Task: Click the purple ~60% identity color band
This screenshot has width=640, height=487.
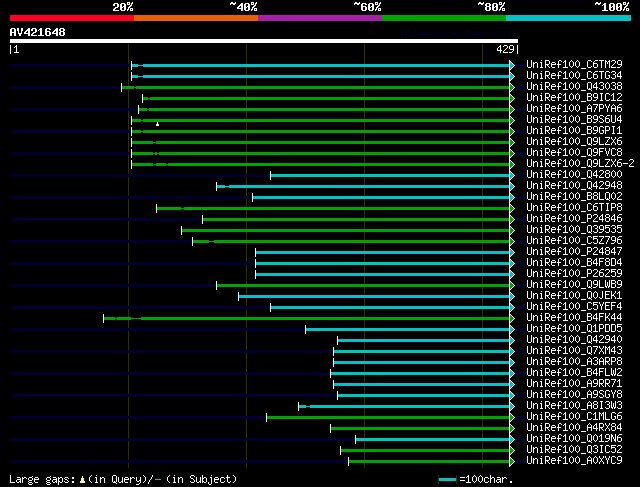Action: (320, 18)
